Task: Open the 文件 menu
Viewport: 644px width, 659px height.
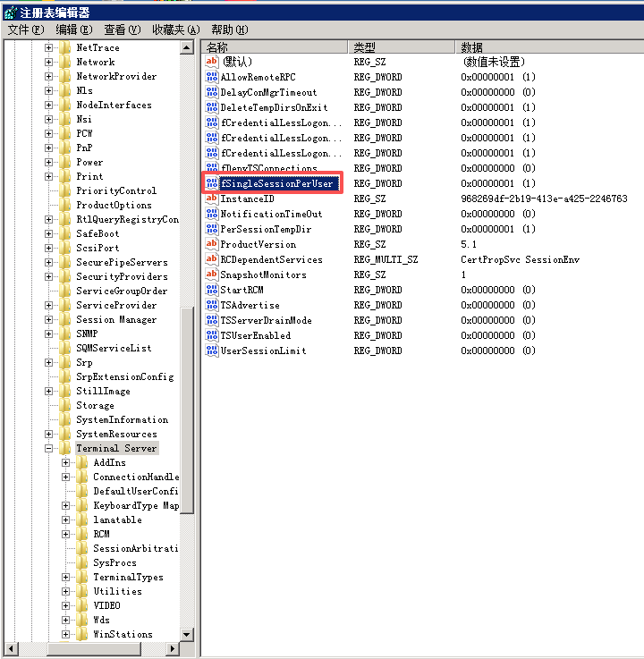Action: pyautogui.click(x=25, y=30)
